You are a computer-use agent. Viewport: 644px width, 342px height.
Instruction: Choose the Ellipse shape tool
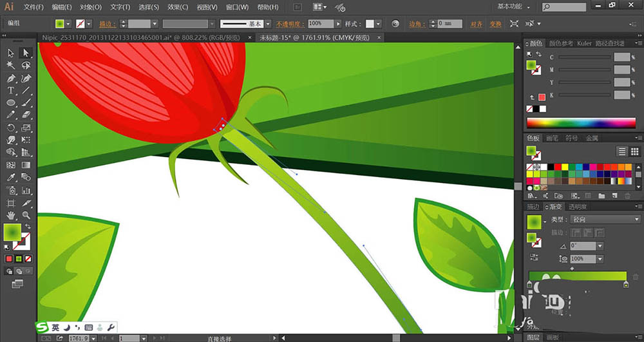coord(11,102)
